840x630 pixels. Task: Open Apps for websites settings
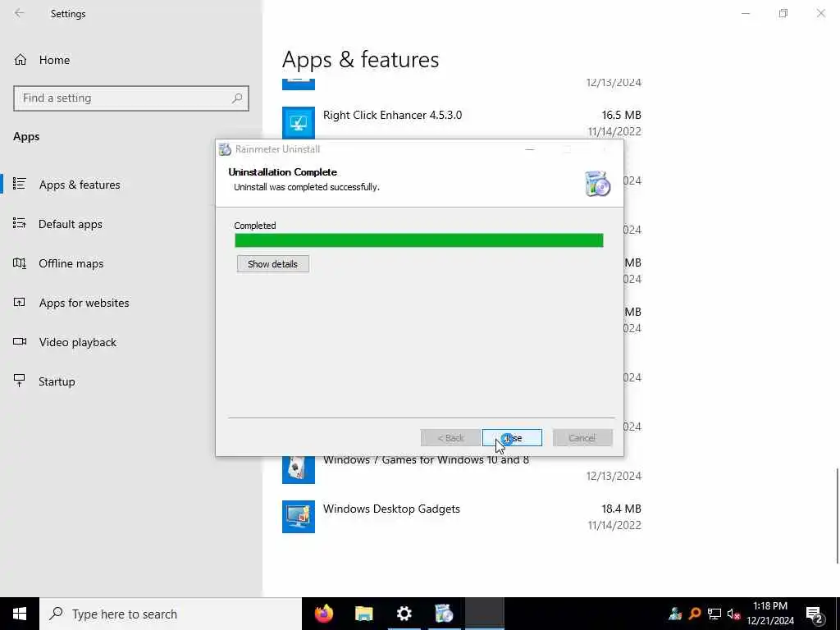tap(84, 303)
